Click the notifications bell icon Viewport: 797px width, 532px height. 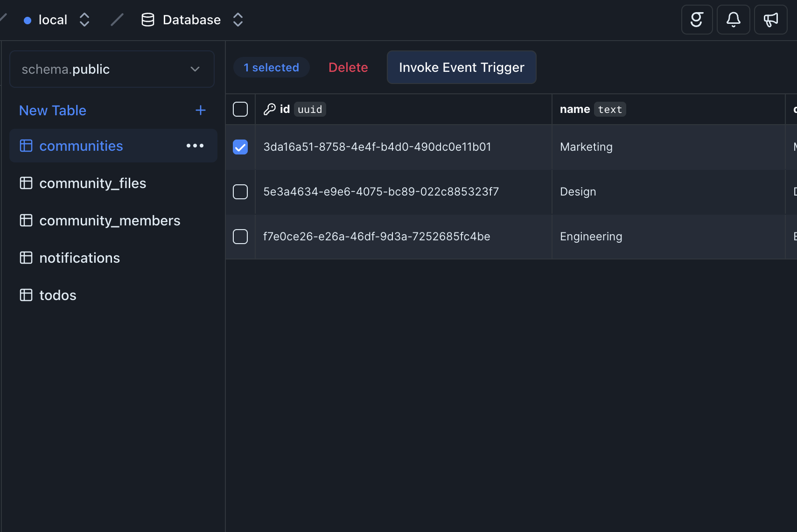[x=733, y=20]
